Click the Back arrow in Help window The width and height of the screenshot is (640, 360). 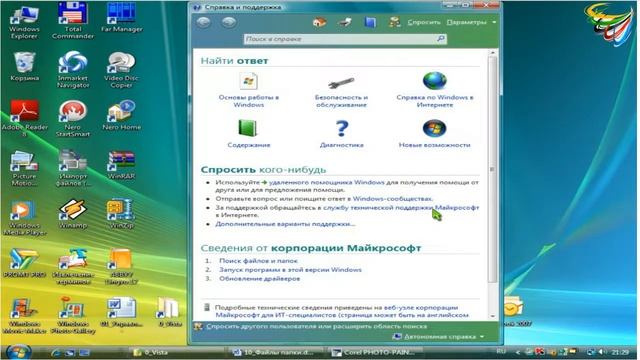(x=203, y=22)
